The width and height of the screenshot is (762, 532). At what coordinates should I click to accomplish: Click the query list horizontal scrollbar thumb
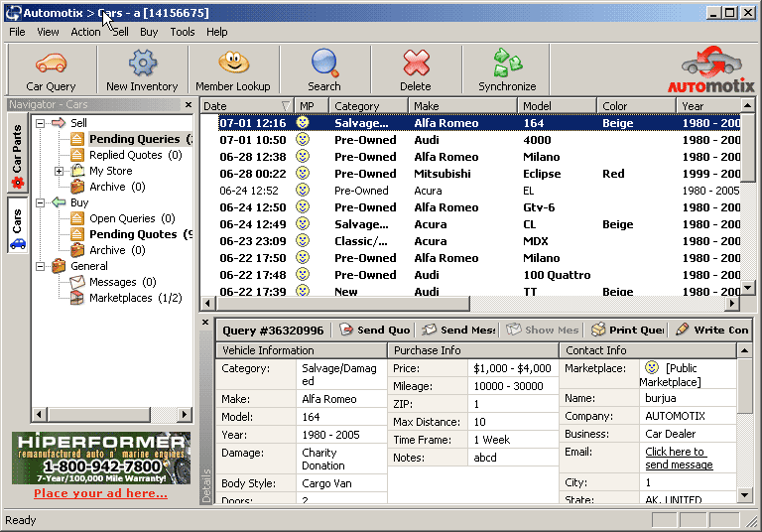[x=342, y=304]
